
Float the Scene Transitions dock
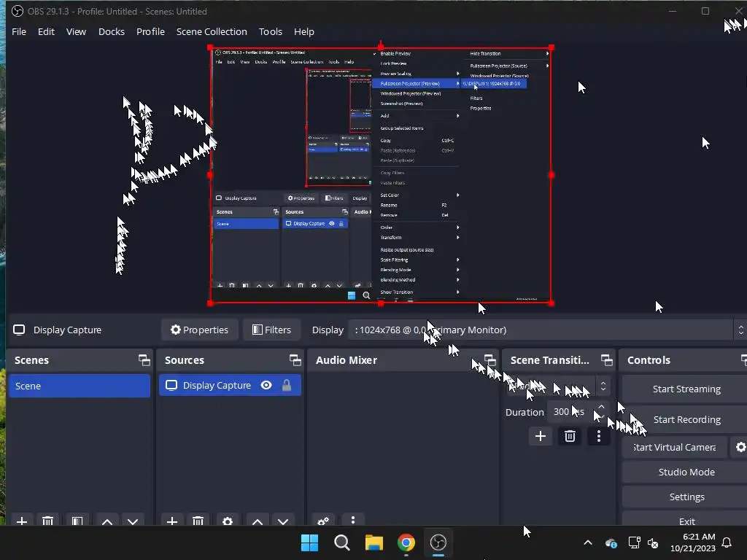(606, 360)
